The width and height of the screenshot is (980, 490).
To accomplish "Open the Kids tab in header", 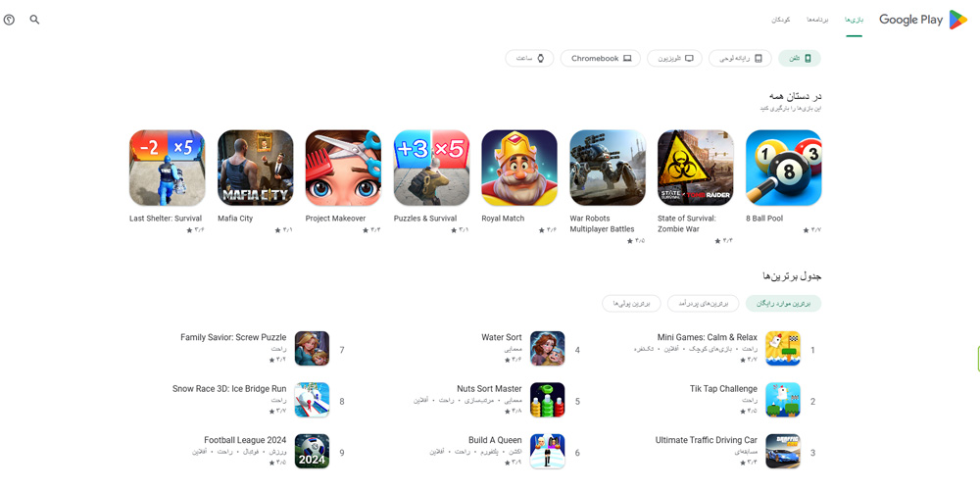I will 781,20.
